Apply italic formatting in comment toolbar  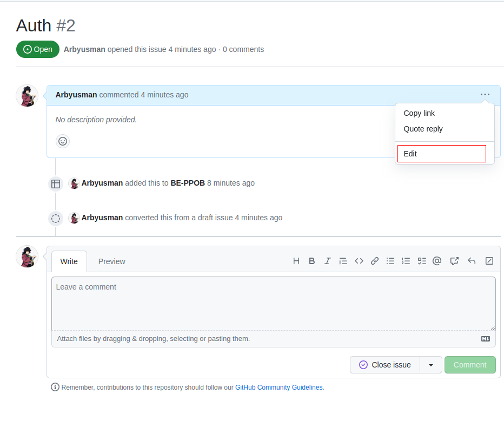tap(327, 261)
